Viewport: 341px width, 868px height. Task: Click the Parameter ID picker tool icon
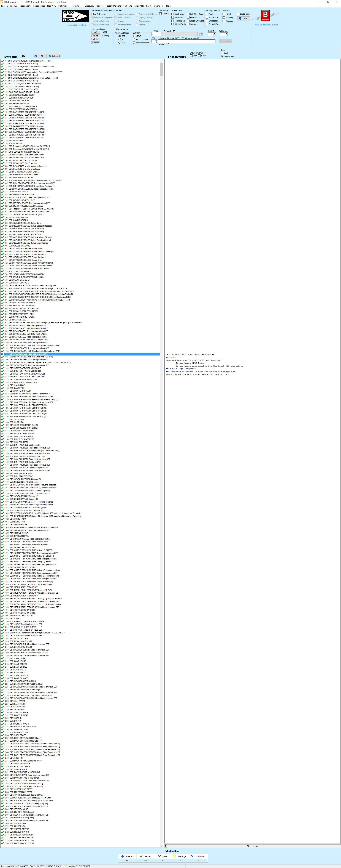point(201,34)
